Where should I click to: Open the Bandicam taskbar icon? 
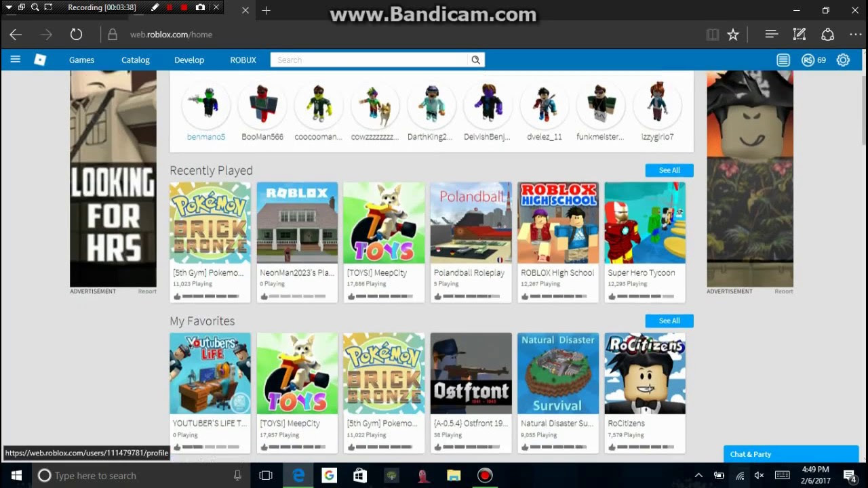[485, 475]
